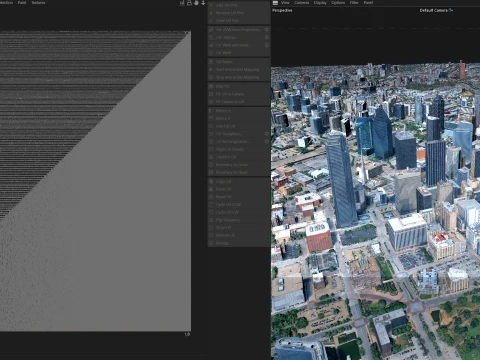Choose Line Up UV
The width and height of the screenshot is (480, 360).
[x=239, y=126]
